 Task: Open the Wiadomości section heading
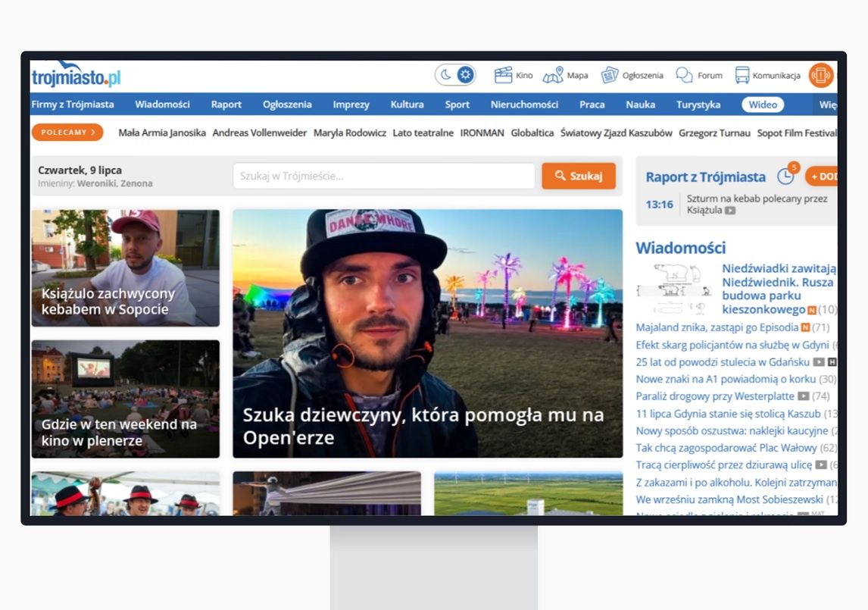pos(680,248)
